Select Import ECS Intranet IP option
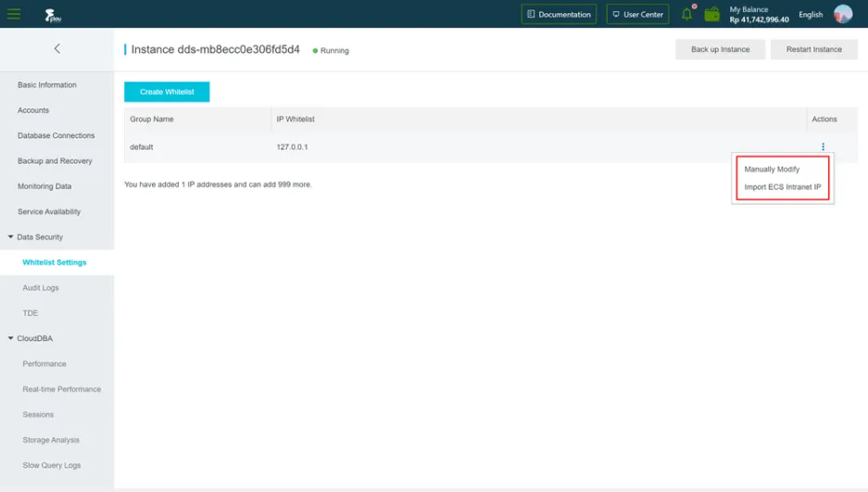 click(x=782, y=187)
